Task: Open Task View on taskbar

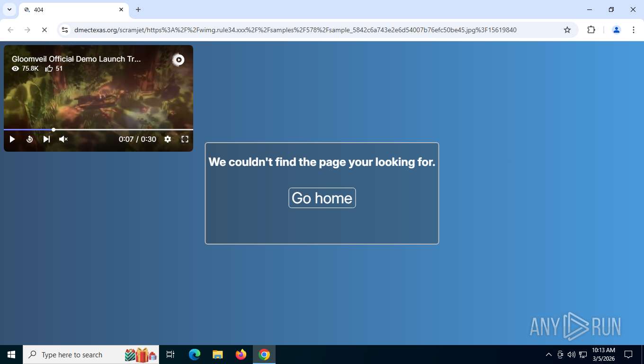Action: point(170,355)
